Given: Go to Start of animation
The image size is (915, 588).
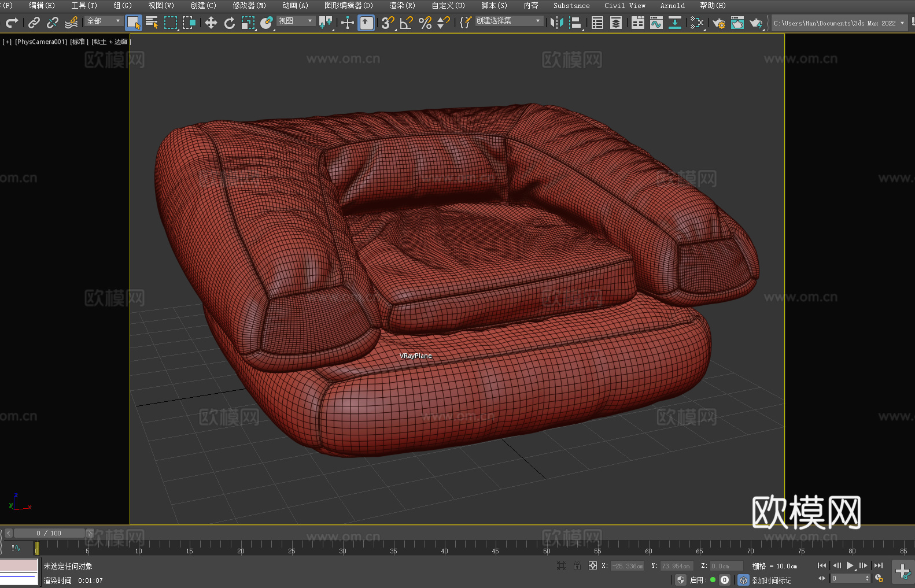Looking at the screenshot, I should 822,565.
